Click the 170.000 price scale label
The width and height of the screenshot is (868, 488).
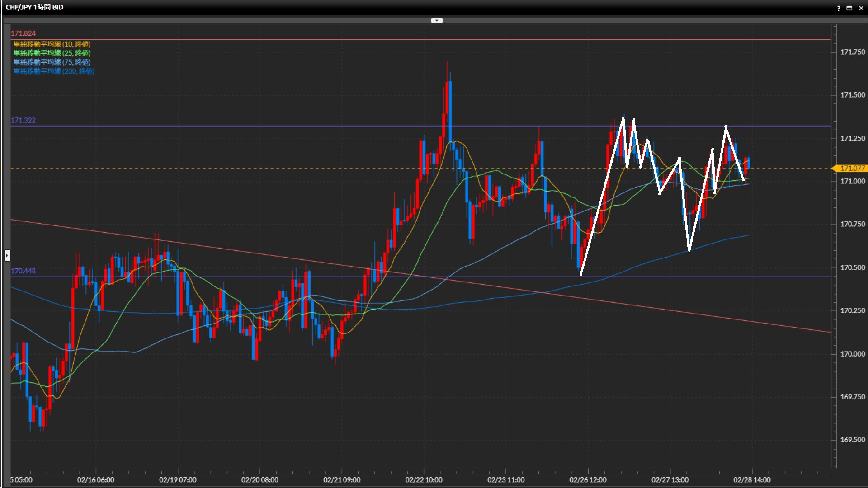[852, 354]
